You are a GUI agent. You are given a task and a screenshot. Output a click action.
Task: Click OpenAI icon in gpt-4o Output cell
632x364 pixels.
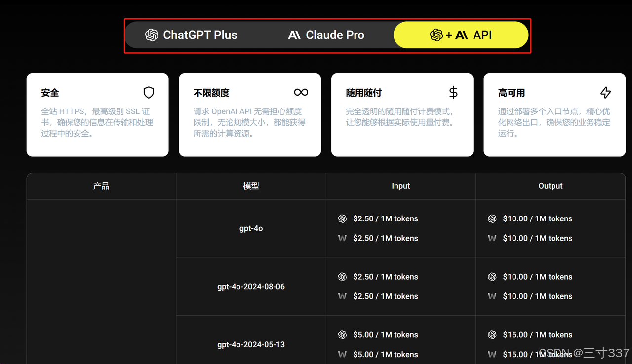[492, 218]
